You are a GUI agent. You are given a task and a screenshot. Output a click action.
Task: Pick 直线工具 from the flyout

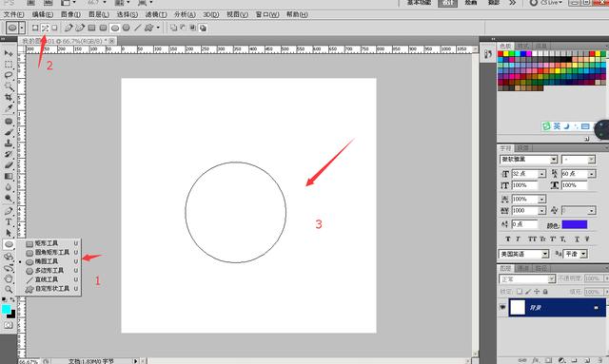49,279
